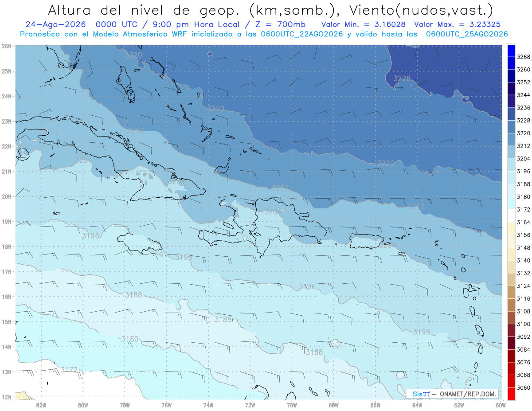The image size is (532, 411).
Task: Select the '74W' longitude axis label
Action: (x=208, y=404)
